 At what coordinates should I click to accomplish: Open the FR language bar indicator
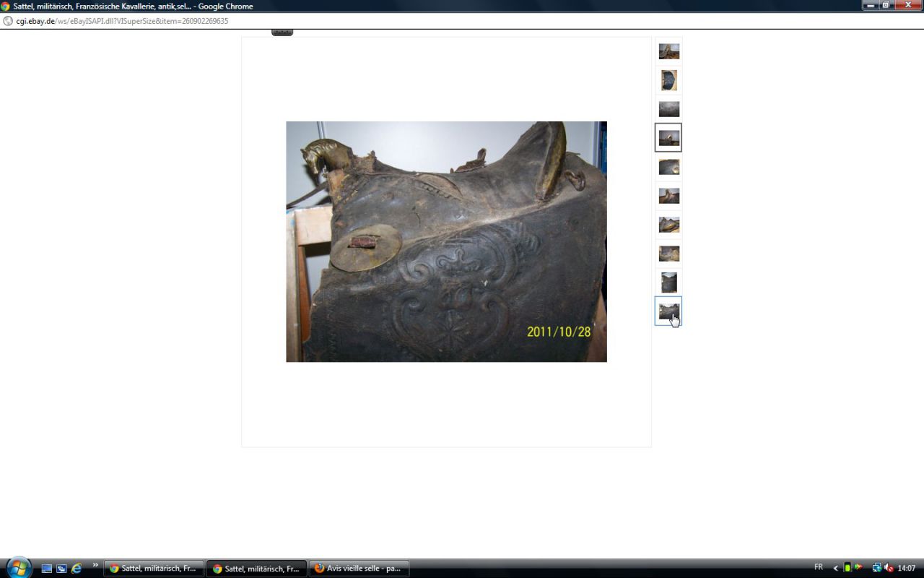(x=819, y=567)
